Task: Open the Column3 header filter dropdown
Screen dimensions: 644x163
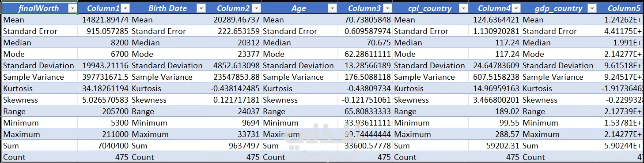Action: [387, 8]
